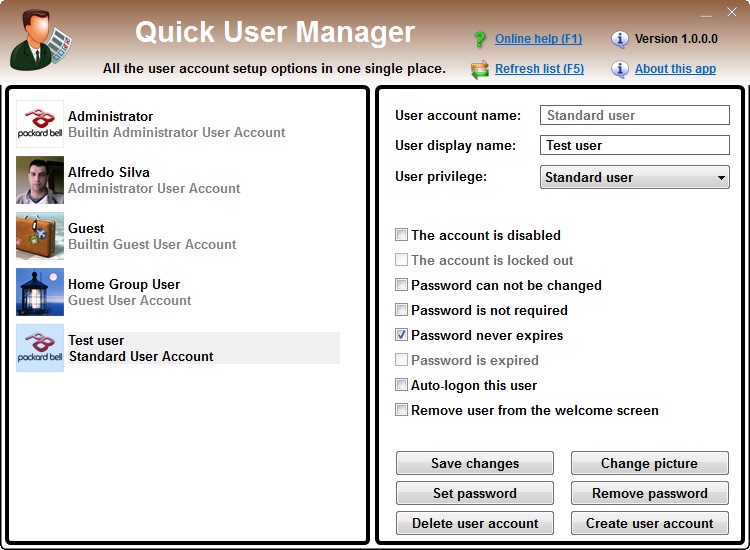
Task: Select Alfredo Silva's profile photo
Action: point(40,180)
